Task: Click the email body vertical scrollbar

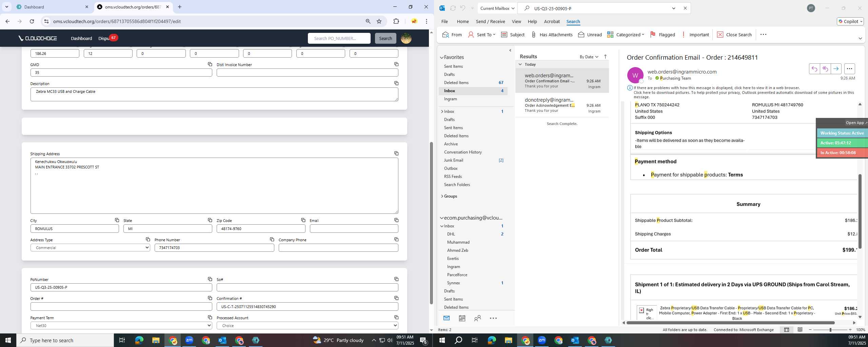Action: 860,211
